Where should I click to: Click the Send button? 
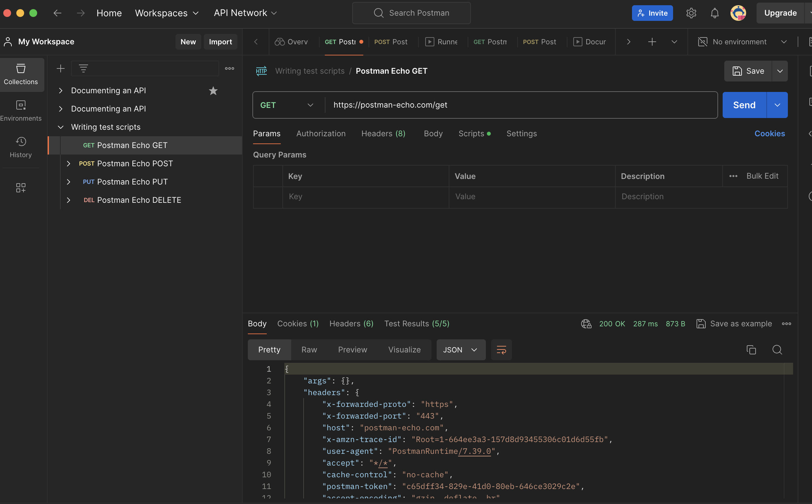pyautogui.click(x=744, y=105)
